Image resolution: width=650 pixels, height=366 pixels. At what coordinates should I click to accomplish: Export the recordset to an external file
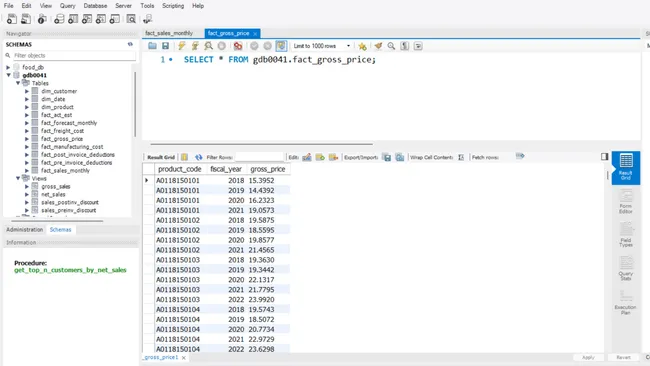click(387, 157)
